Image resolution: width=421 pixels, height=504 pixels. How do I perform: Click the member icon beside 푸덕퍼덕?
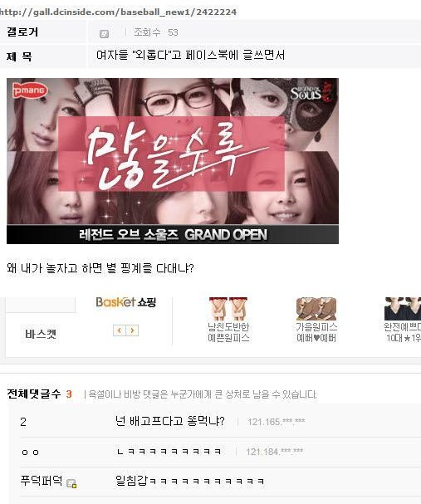pos(71,482)
